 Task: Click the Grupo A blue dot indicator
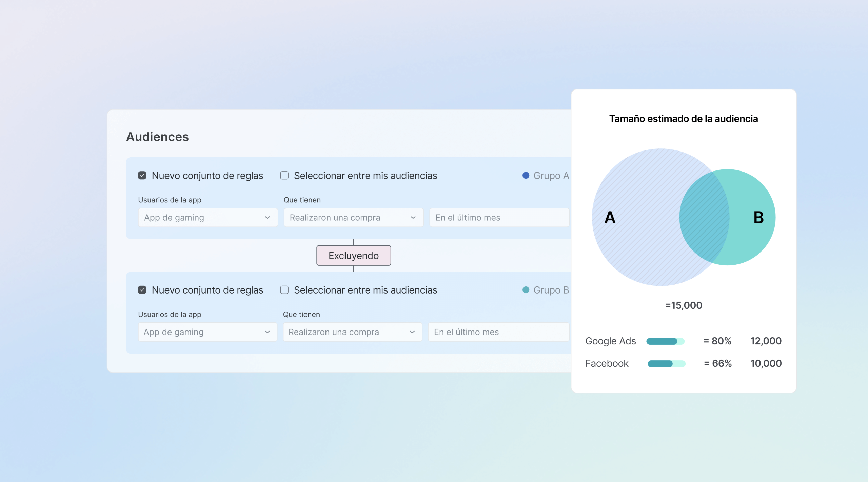526,176
